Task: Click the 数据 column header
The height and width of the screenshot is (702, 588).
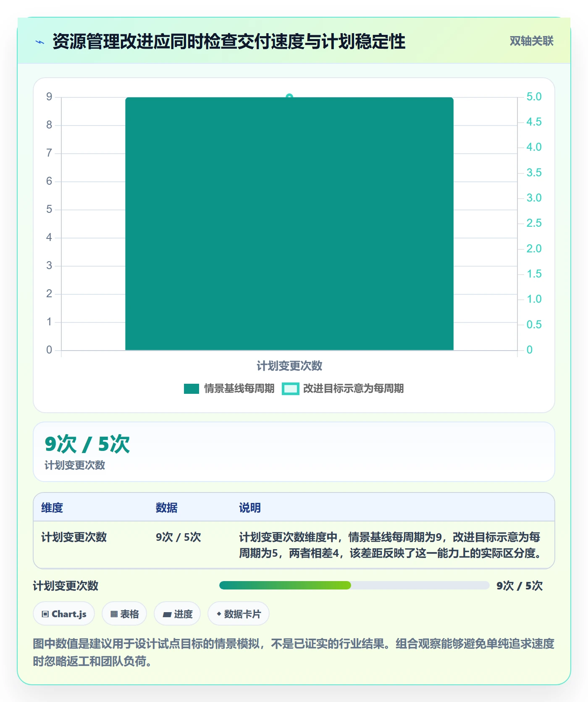Action: click(x=167, y=508)
